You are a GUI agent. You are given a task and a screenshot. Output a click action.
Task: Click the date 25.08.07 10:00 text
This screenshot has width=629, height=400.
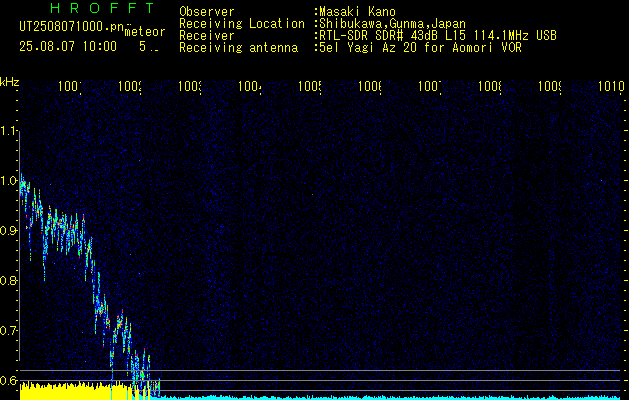(x=68, y=46)
